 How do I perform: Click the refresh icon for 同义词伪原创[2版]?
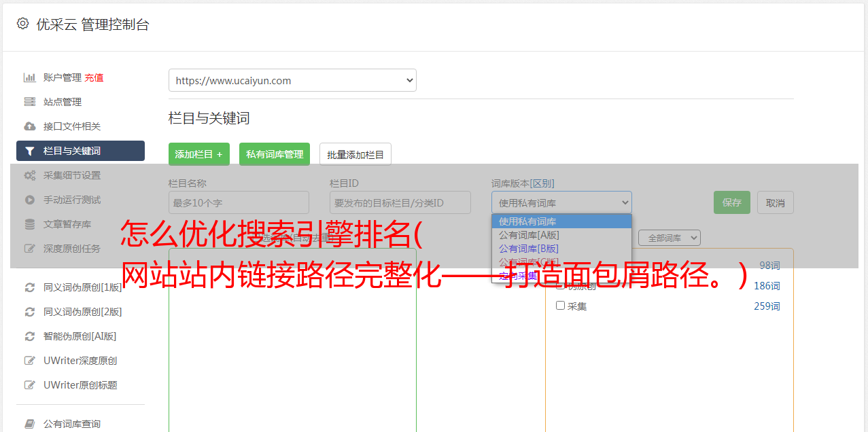pos(30,312)
